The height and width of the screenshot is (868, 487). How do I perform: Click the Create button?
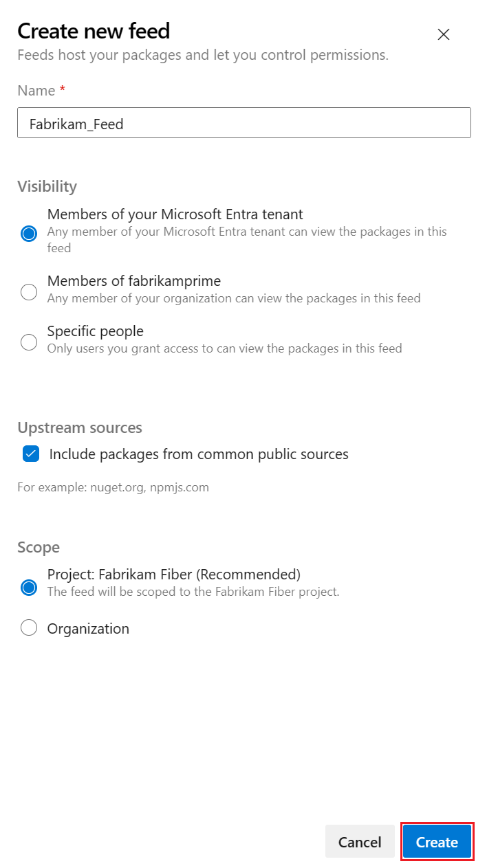click(437, 841)
